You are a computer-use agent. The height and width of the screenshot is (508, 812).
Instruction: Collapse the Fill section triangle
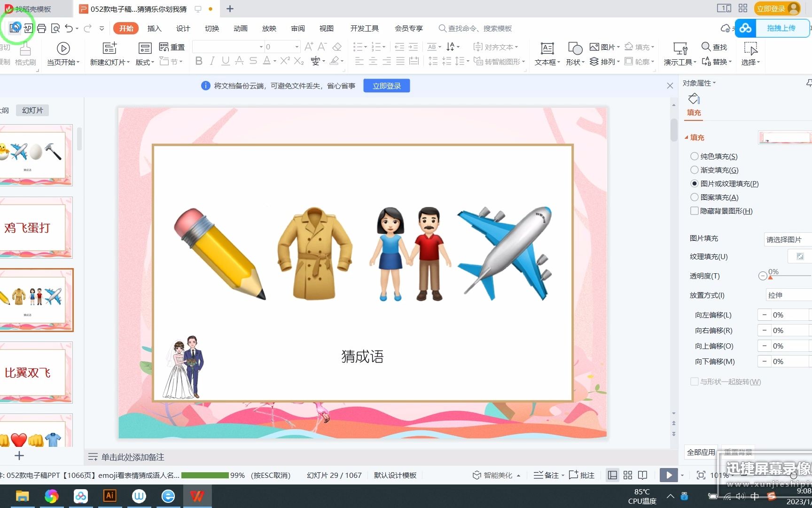[x=686, y=137]
